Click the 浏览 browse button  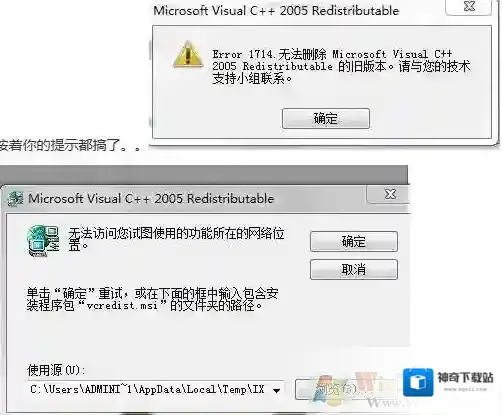click(337, 389)
